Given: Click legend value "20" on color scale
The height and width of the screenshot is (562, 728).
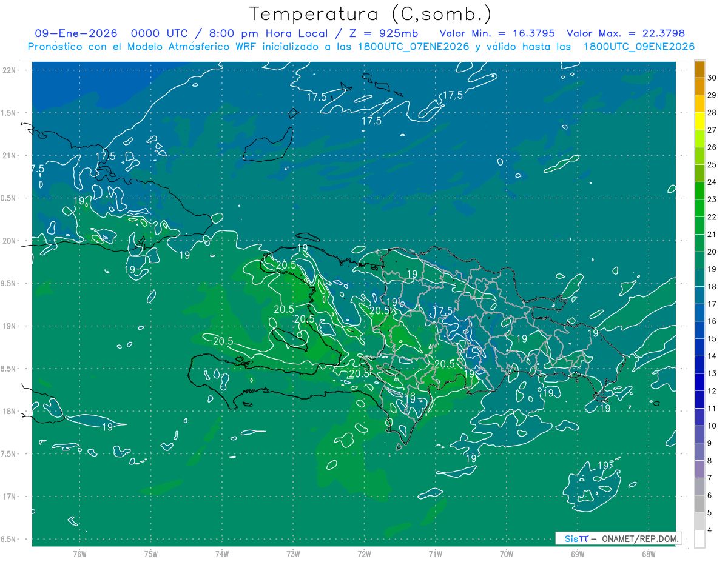Looking at the screenshot, I should [712, 252].
